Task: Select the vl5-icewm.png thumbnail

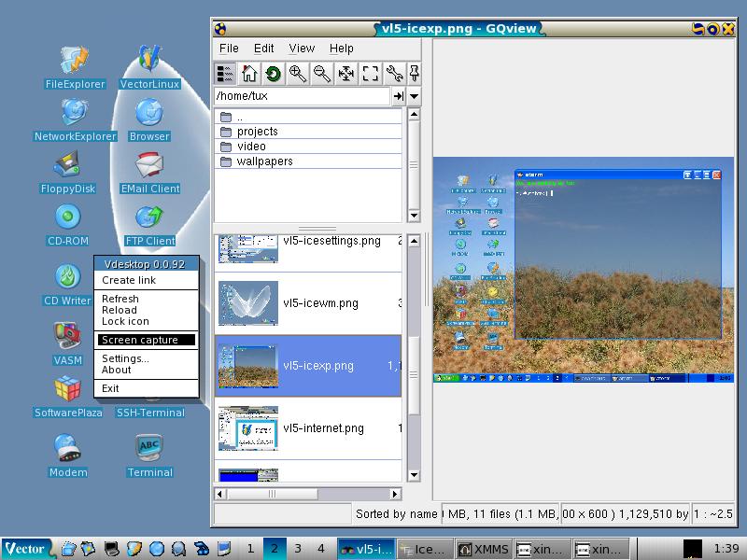Action: point(248,303)
